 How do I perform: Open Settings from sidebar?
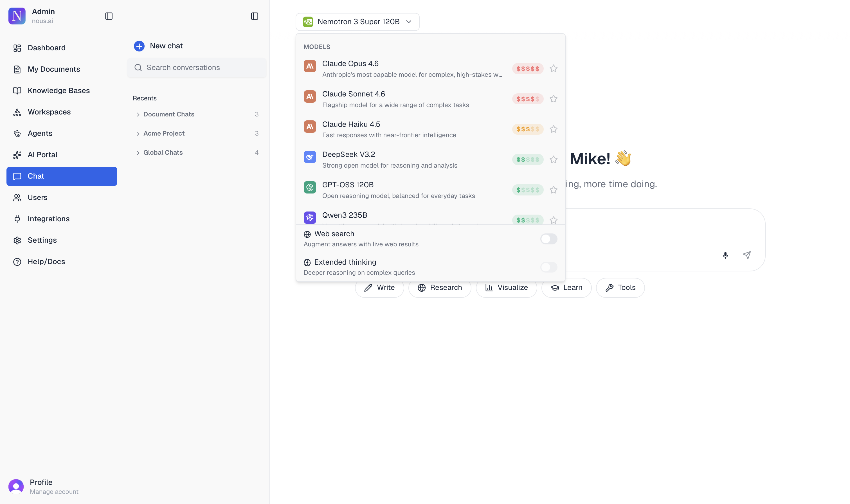[x=62, y=240]
